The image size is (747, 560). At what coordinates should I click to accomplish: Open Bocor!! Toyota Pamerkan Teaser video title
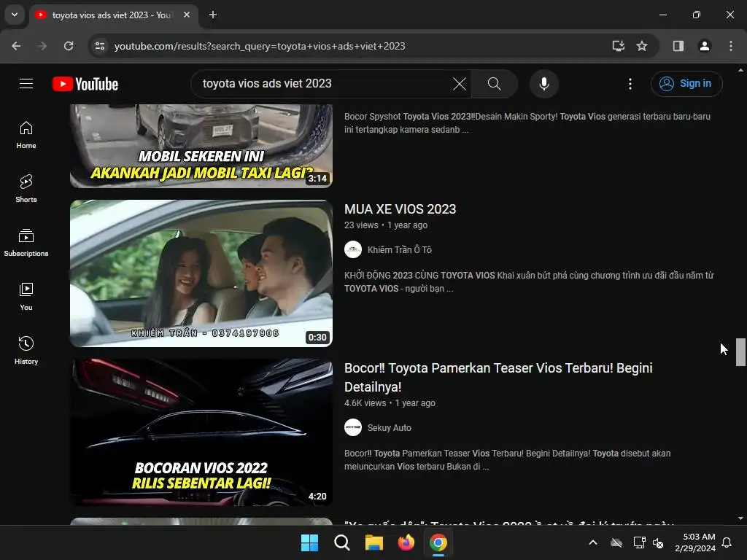click(x=498, y=378)
